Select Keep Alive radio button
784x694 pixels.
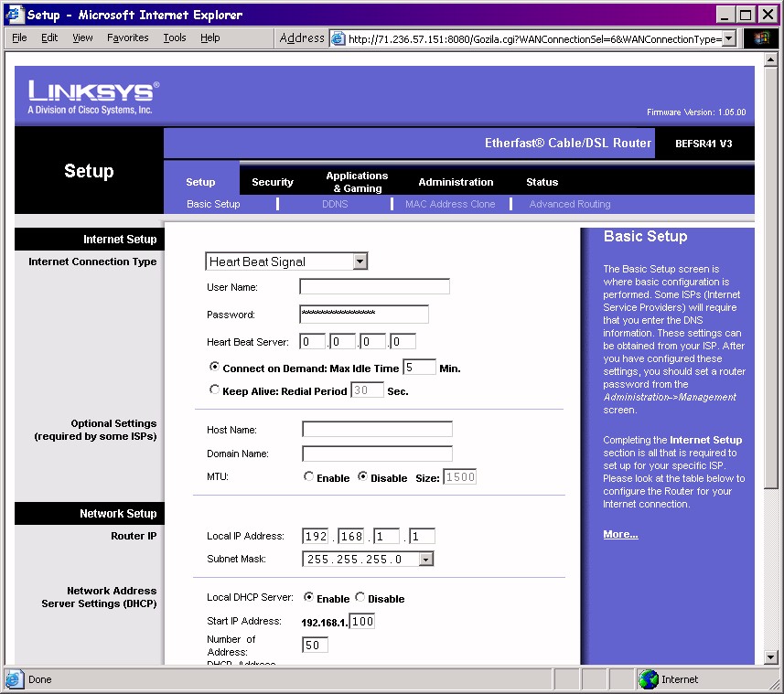[215, 390]
